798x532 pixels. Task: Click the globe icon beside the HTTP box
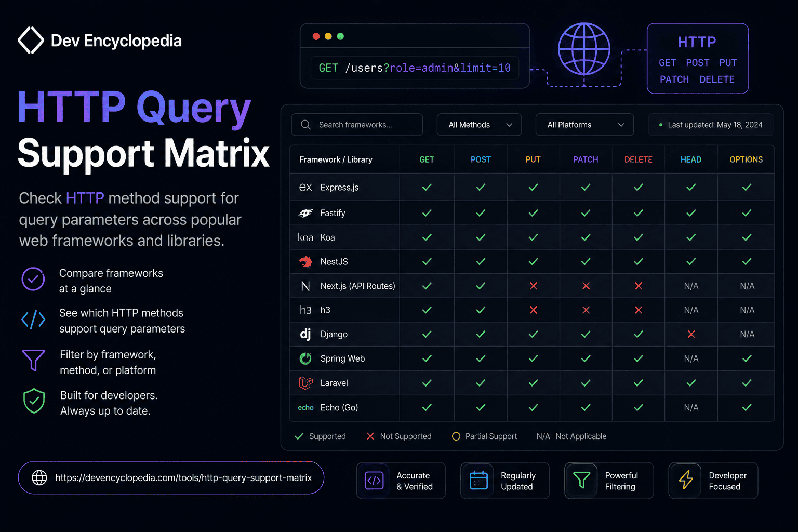point(584,49)
